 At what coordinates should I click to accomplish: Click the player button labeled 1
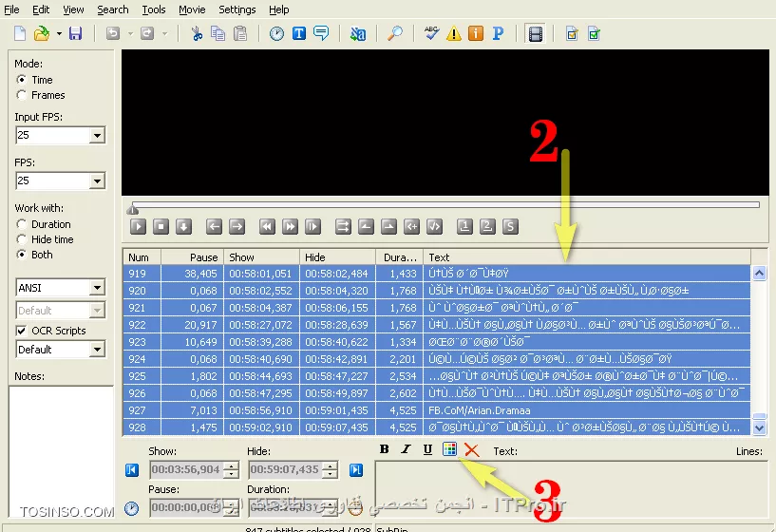click(464, 227)
